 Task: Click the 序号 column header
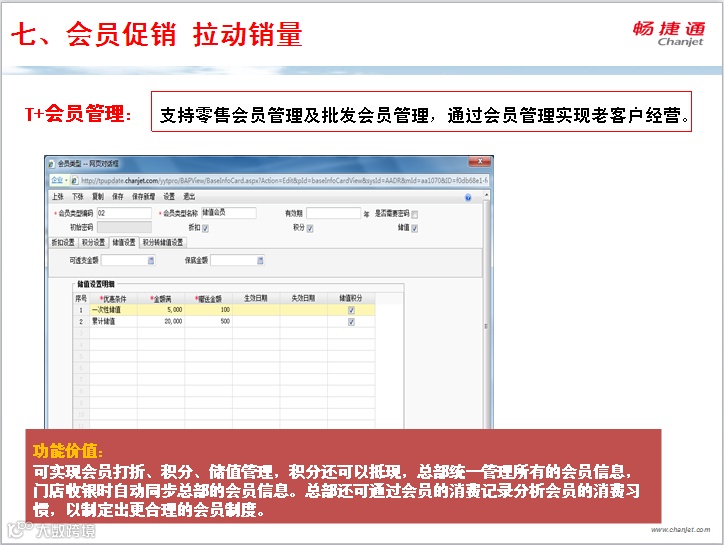pos(81,298)
